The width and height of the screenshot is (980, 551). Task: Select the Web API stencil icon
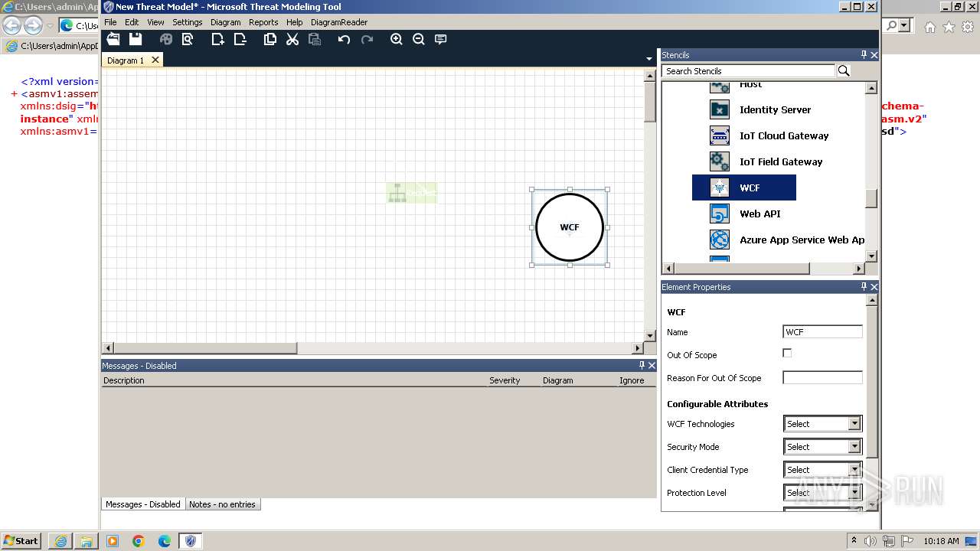720,214
